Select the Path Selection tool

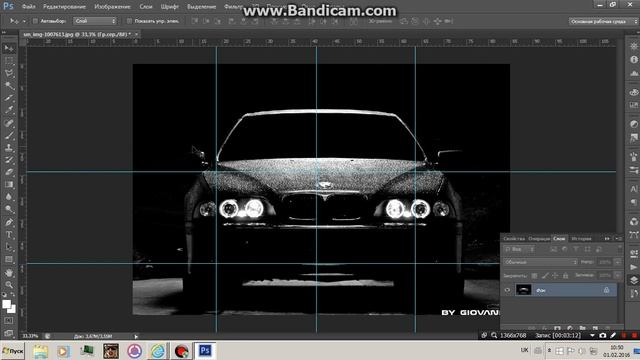click(x=9, y=247)
